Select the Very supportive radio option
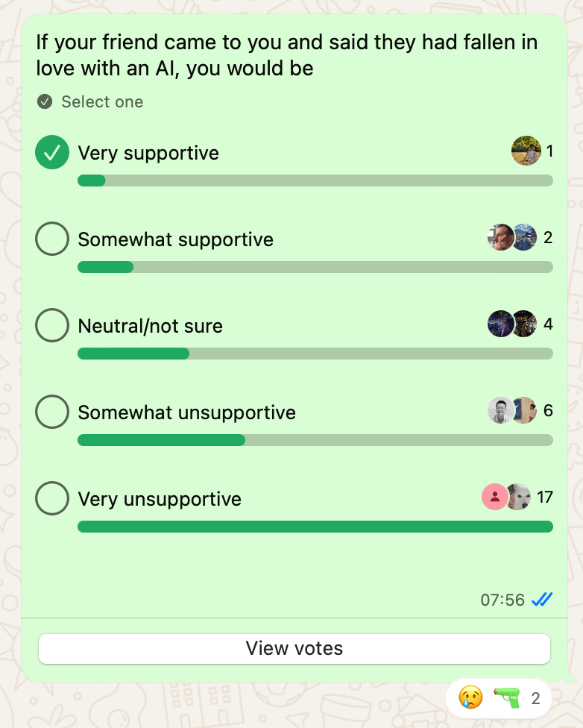Viewport: 583px width, 728px height. point(52,153)
